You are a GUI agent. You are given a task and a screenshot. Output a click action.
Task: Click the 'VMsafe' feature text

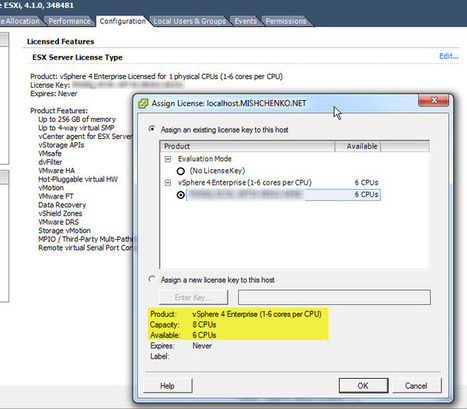[50, 154]
